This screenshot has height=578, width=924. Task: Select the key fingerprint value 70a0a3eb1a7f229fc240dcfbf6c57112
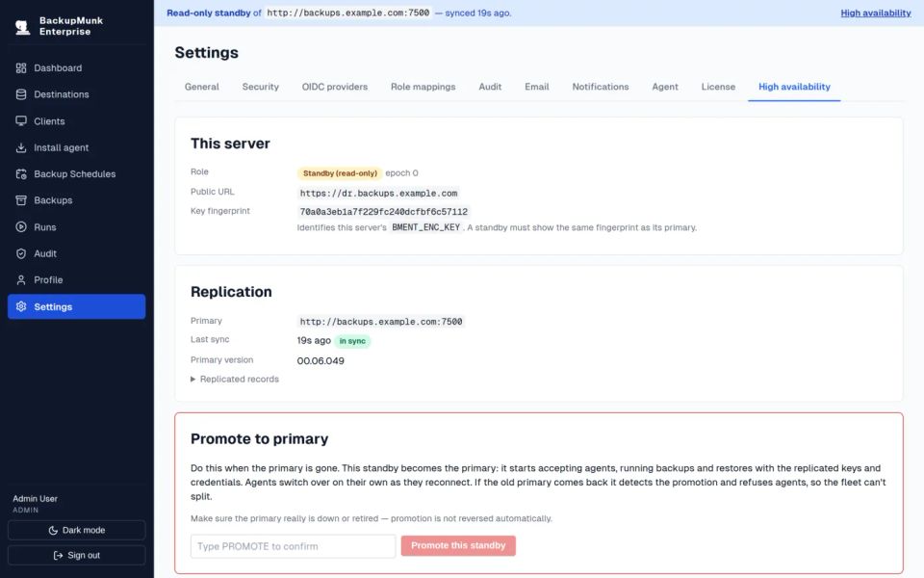[x=384, y=212]
